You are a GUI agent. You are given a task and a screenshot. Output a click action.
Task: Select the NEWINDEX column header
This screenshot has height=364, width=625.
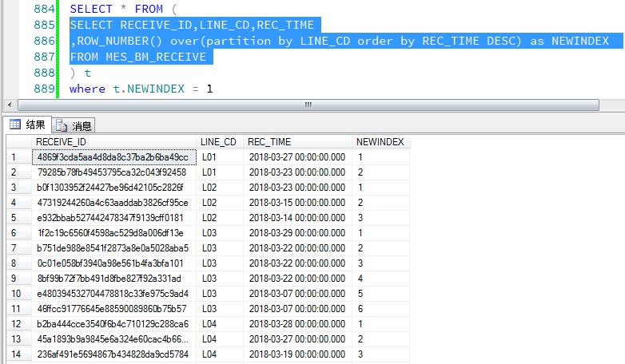click(380, 142)
